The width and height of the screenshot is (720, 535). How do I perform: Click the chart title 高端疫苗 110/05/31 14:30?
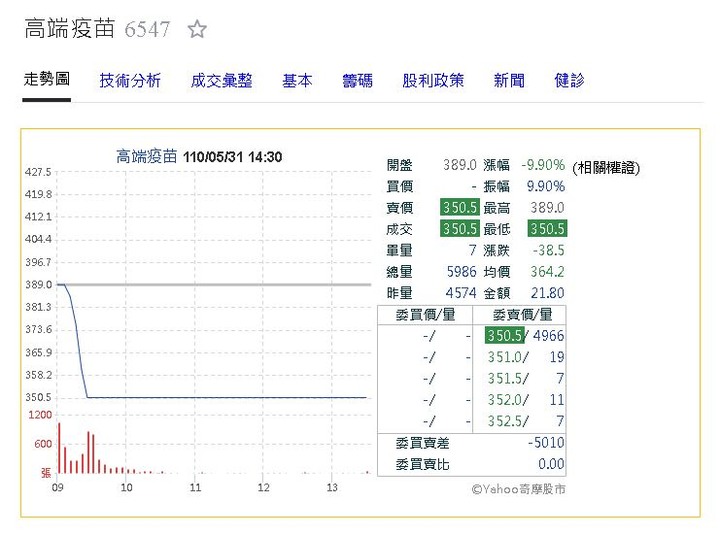pyautogui.click(x=199, y=157)
